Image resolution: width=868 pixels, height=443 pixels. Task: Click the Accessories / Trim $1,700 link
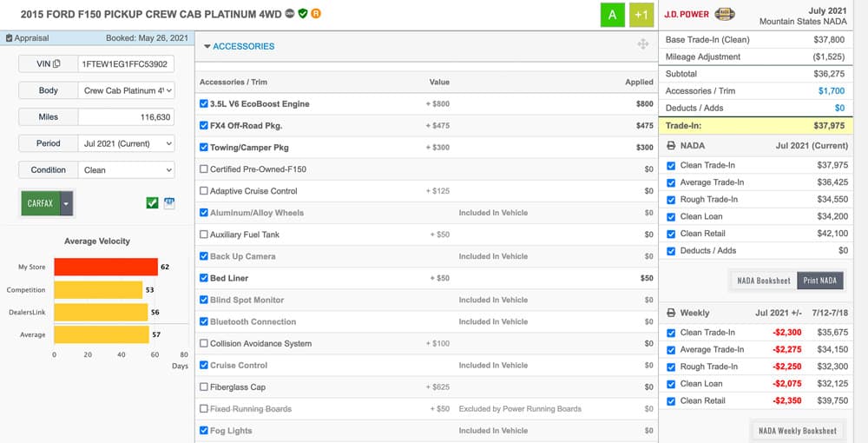[x=832, y=91]
